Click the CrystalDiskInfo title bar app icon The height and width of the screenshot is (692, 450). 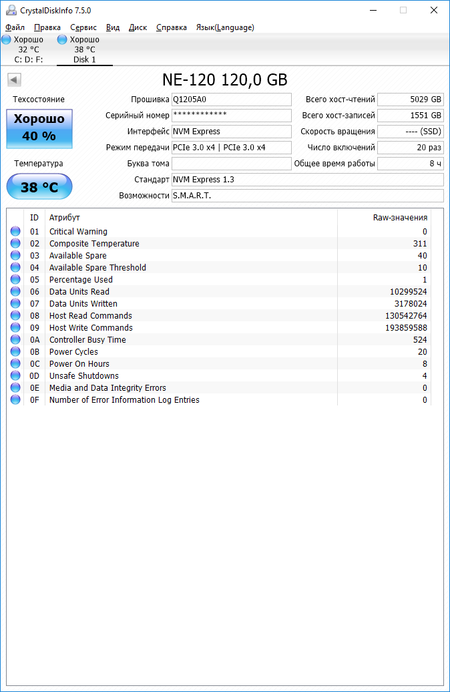pos(11,10)
